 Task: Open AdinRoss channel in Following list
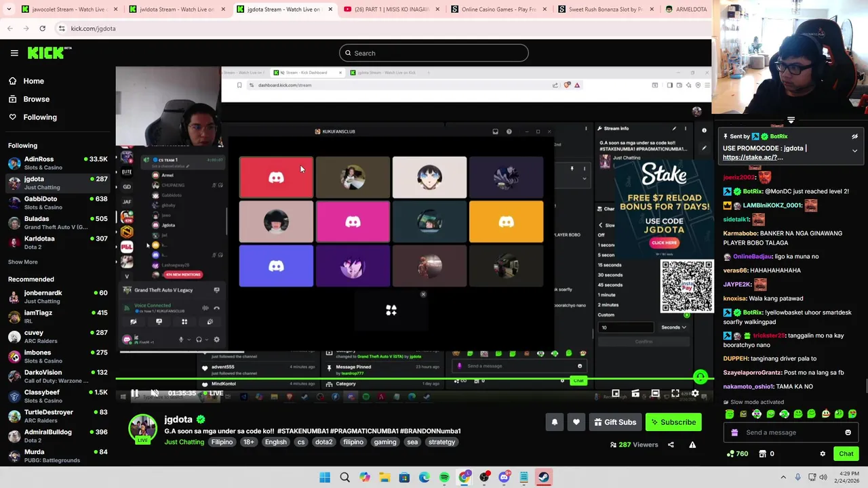click(58, 163)
